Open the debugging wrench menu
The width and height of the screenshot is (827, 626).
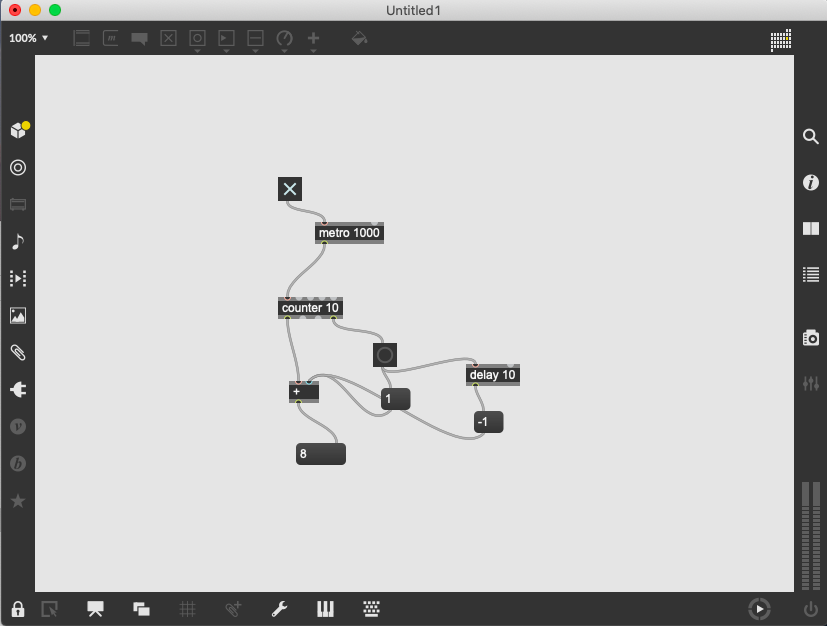(279, 609)
